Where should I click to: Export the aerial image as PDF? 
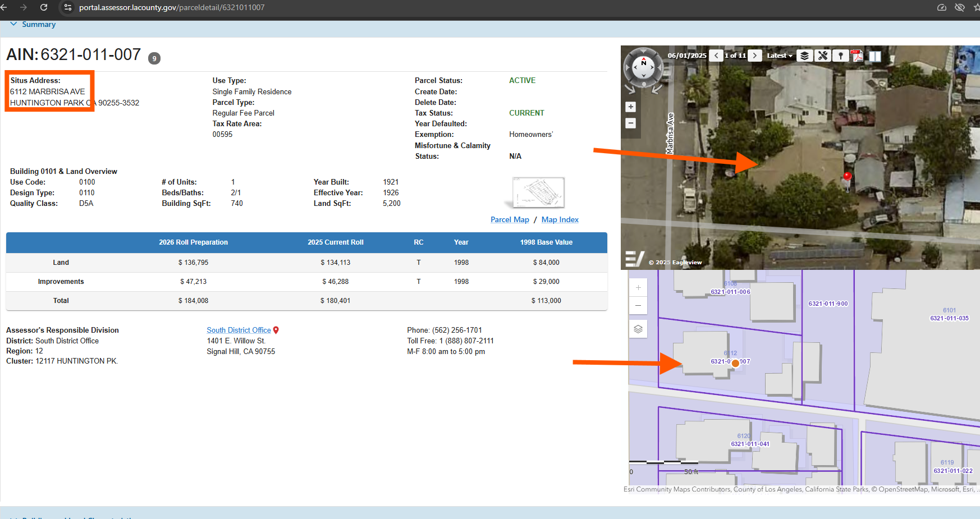pos(857,56)
